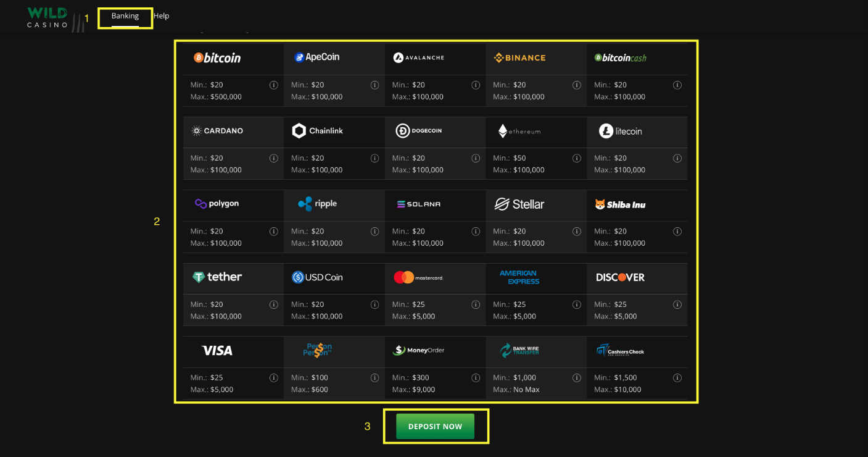Show info for Bitcoin Cash limits

pos(677,85)
